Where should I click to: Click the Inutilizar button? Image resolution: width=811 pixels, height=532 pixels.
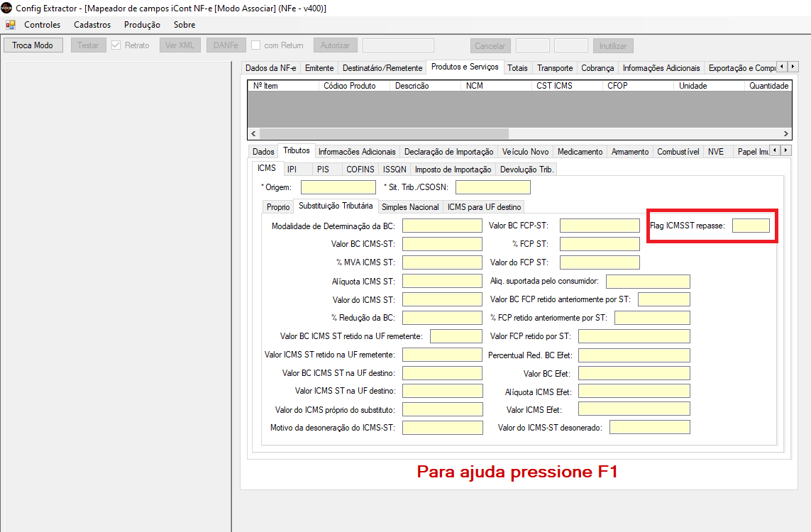point(613,46)
